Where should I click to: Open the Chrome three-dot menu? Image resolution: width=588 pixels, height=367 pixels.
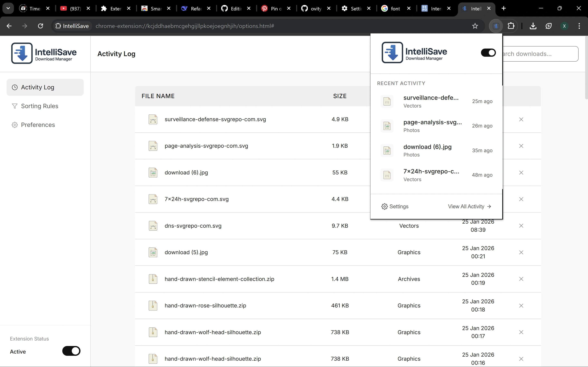(579, 26)
